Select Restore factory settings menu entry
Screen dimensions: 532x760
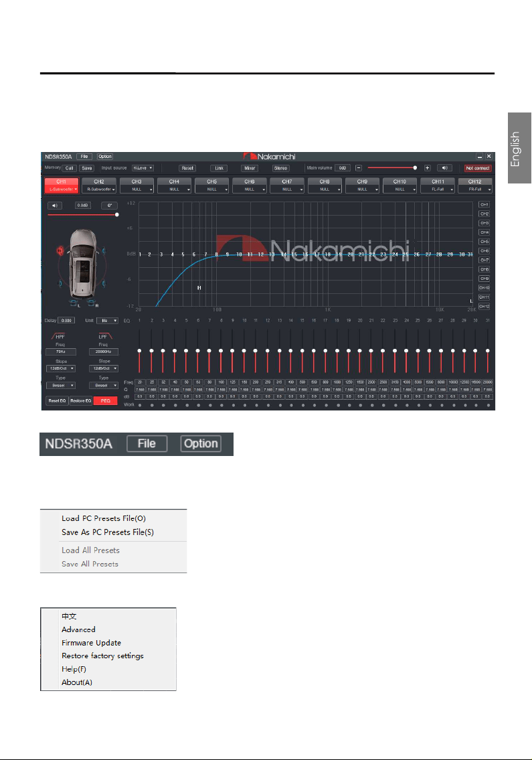(102, 656)
